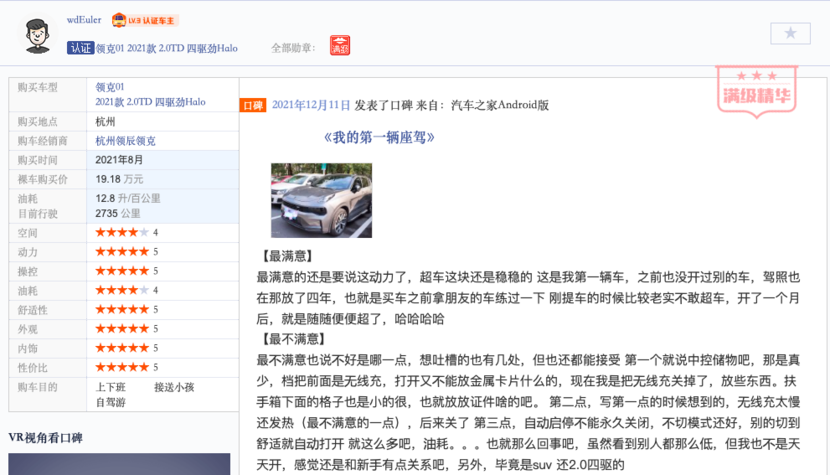Screen dimensions: 830x475
Task: Click the 【最不满意】 section heading
Action: tap(292, 339)
